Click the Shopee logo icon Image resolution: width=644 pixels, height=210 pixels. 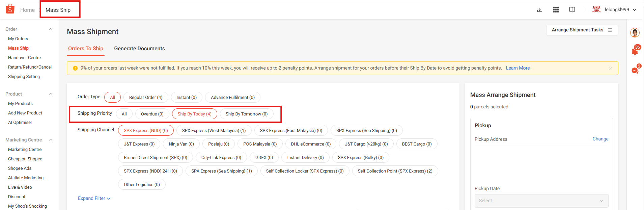point(10,9)
